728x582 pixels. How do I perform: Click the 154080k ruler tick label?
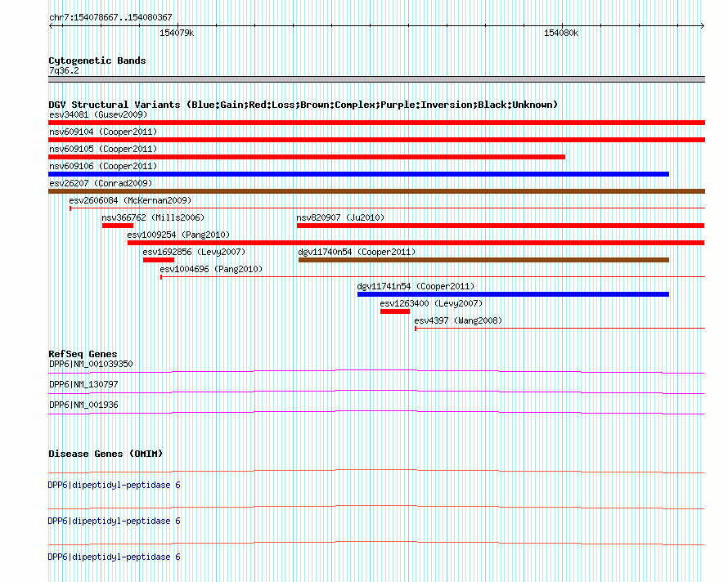(561, 33)
